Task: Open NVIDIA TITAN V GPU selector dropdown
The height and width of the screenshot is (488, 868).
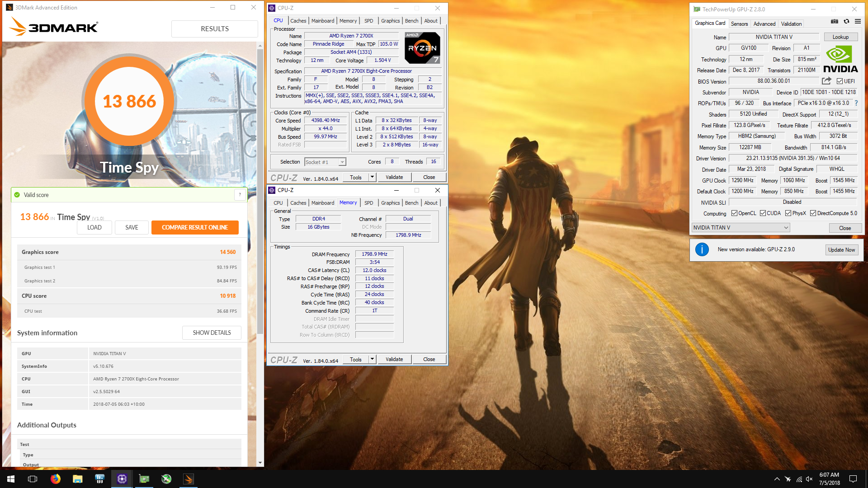Action: (x=741, y=228)
